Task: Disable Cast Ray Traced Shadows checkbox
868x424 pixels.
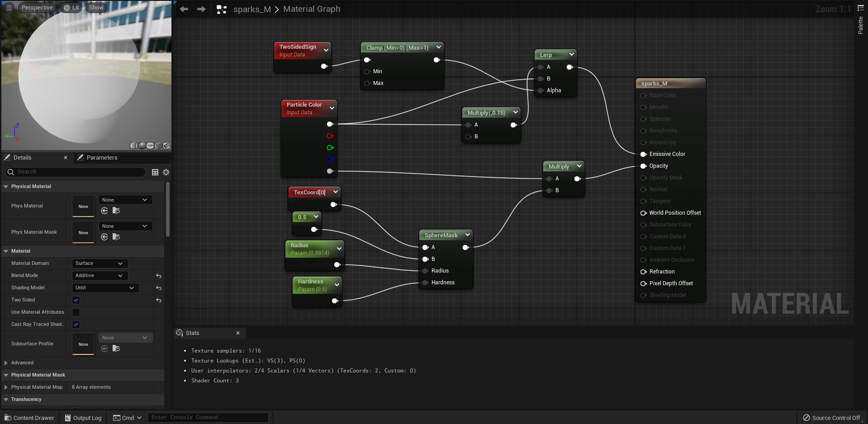Action: tap(76, 325)
